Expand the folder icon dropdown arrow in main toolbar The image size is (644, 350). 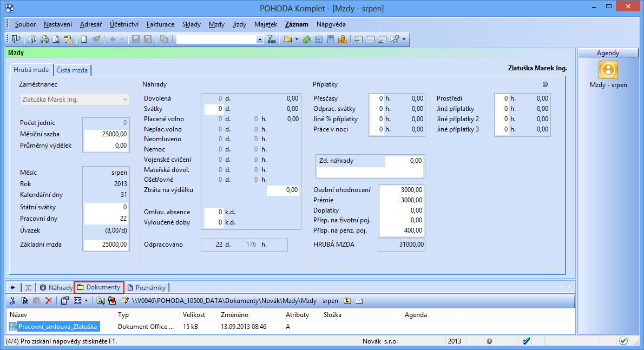(296, 39)
